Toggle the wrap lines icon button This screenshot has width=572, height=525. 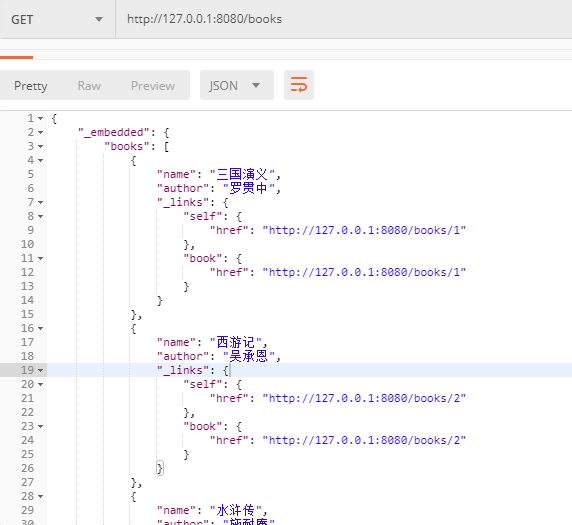(299, 85)
